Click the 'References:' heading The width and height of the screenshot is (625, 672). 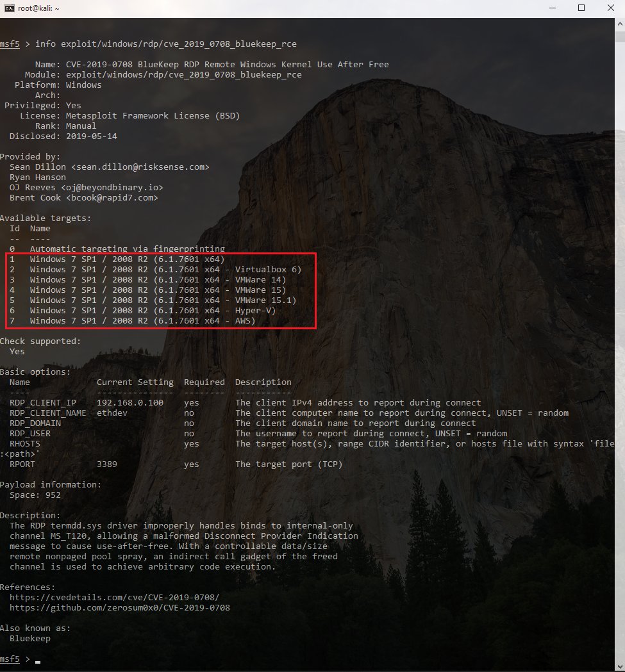pyautogui.click(x=28, y=587)
